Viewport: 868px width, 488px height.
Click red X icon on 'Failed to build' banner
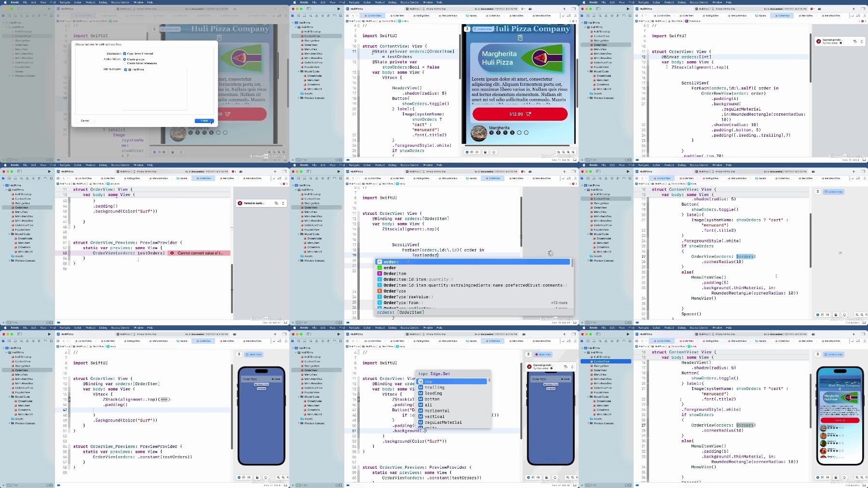240,203
